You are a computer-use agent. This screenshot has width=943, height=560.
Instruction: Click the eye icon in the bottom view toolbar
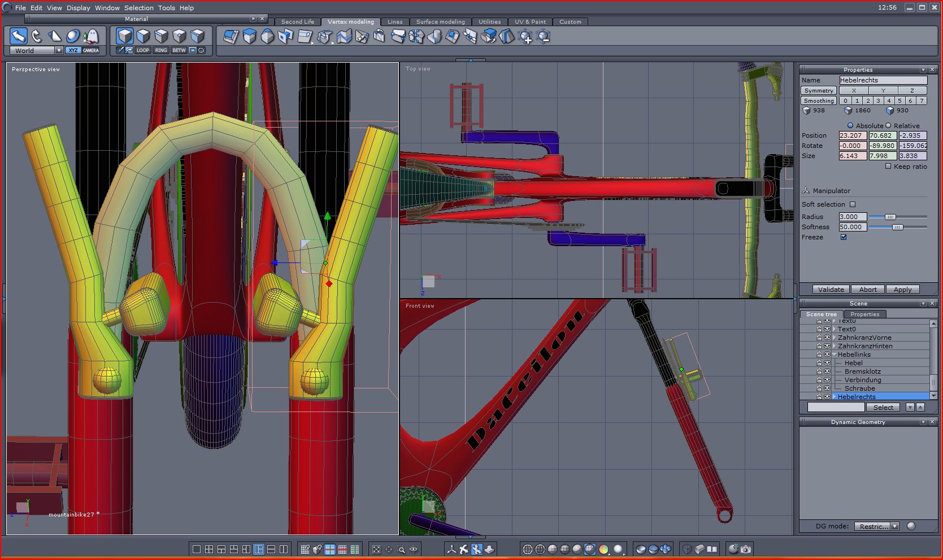(414, 549)
